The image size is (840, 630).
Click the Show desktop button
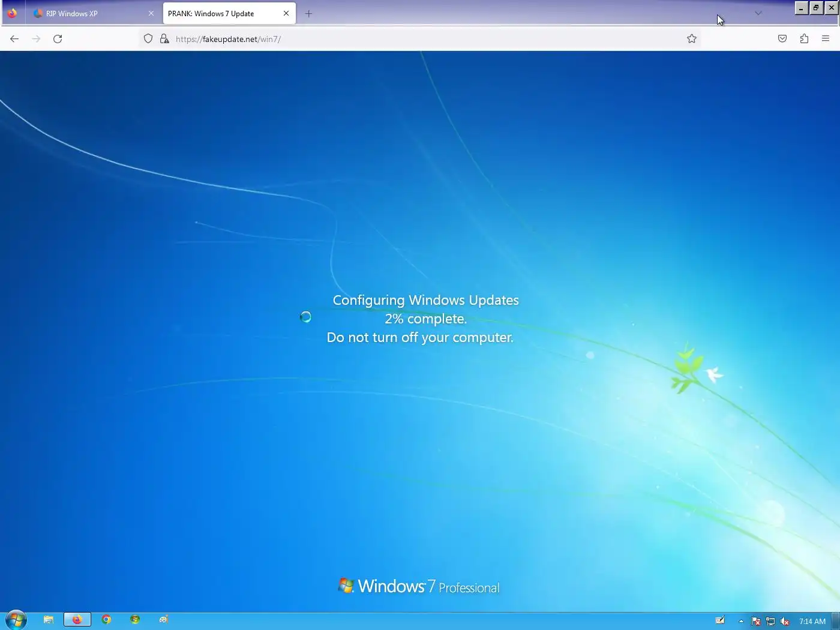[x=835, y=621]
